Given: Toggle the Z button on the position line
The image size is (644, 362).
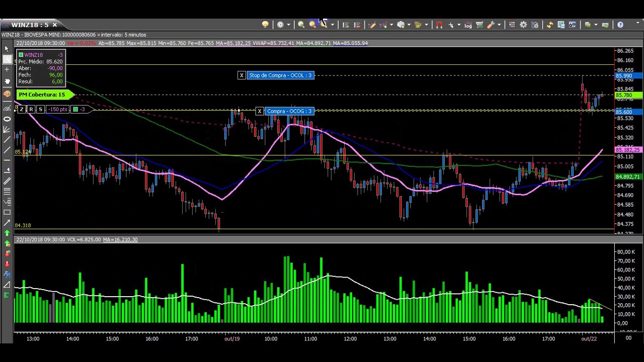Looking at the screenshot, I should pos(22,109).
